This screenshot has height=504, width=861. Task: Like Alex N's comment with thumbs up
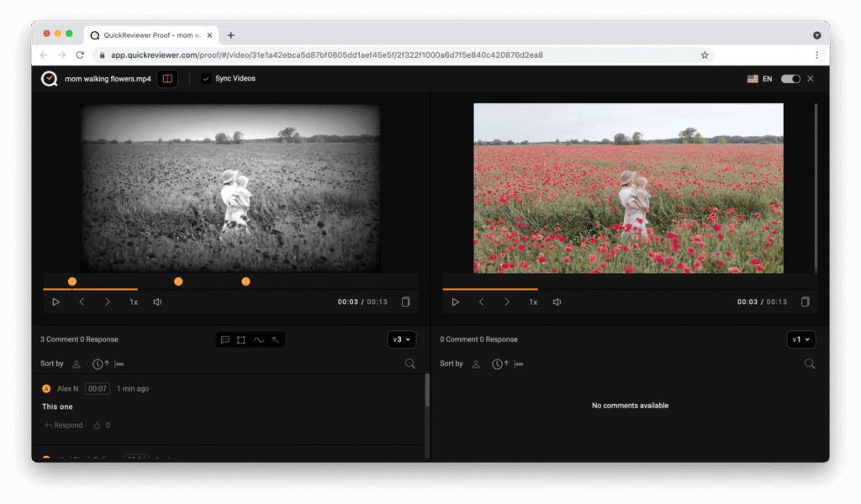click(x=98, y=425)
